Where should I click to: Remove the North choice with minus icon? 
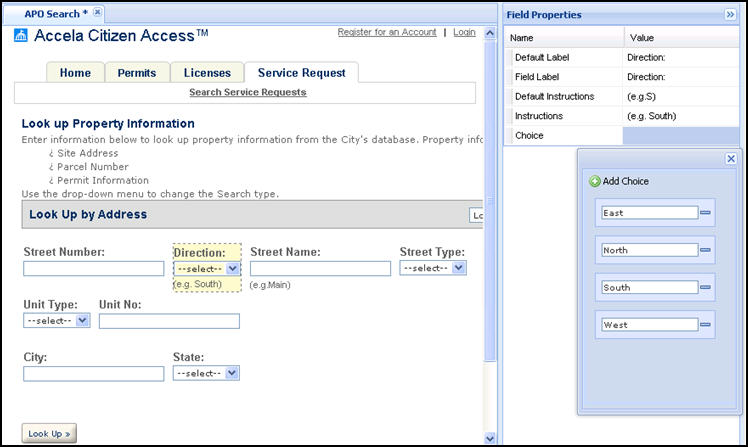click(x=705, y=250)
